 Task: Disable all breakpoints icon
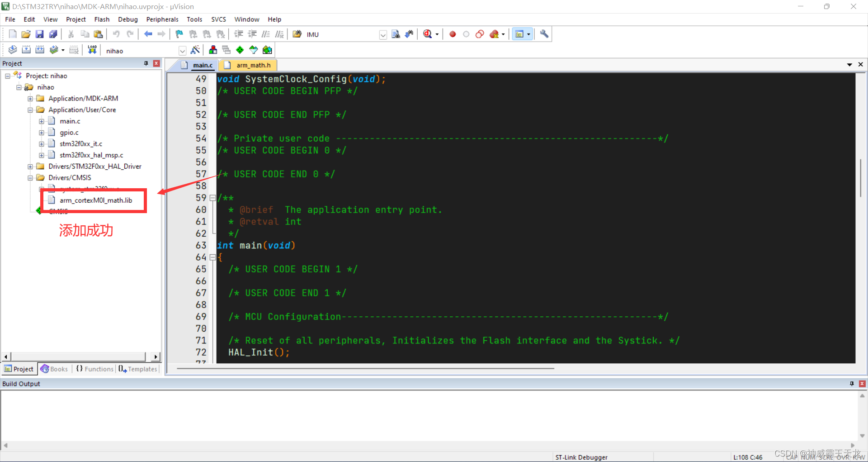tap(480, 34)
